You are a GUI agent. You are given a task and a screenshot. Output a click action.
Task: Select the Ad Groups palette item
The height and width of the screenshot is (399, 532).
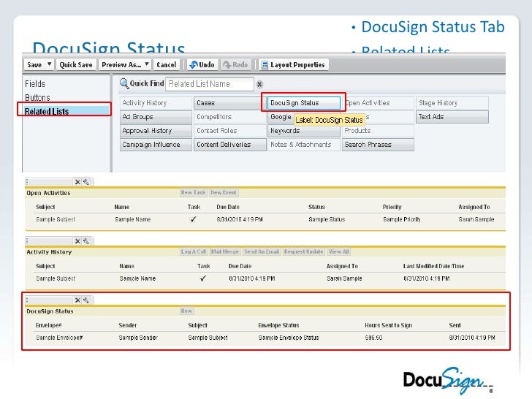156,117
